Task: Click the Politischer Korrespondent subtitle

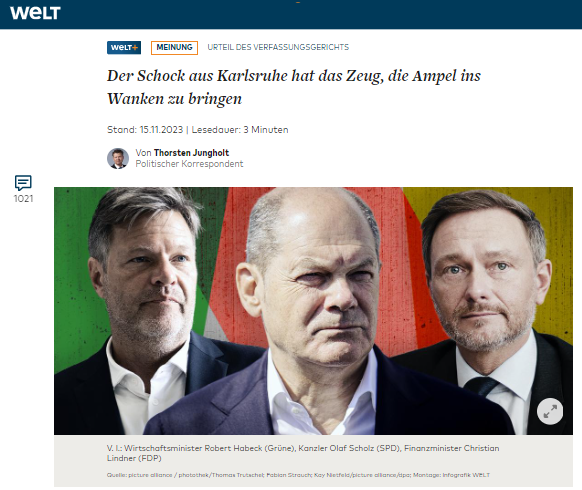Action: click(189, 164)
